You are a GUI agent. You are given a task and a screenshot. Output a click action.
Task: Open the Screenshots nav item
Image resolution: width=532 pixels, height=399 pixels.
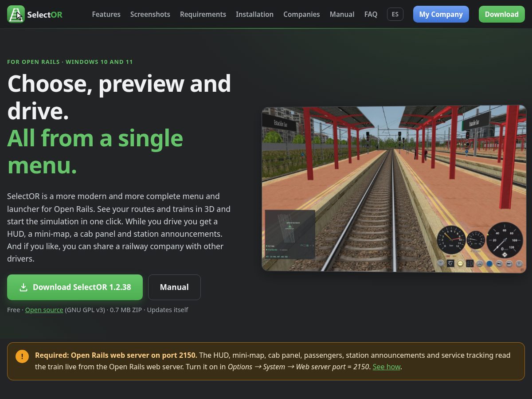coord(150,14)
